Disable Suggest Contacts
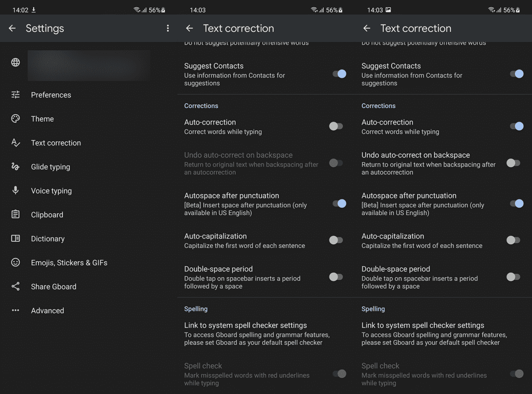Viewport: 532px width, 394px height. 340,74
